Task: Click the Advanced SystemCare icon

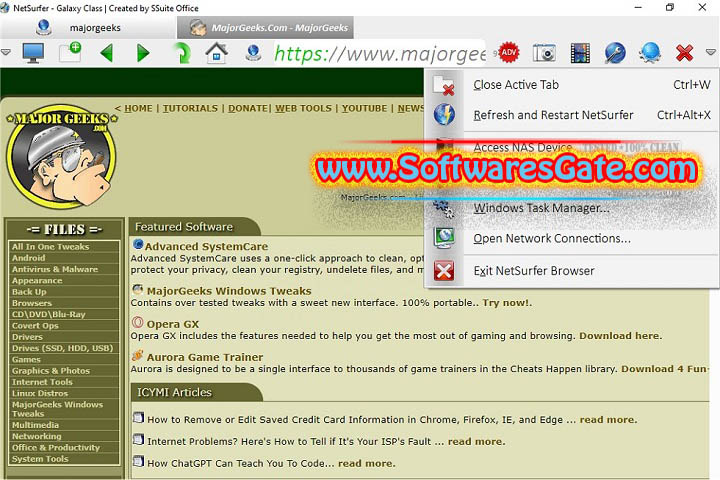Action: (138, 244)
